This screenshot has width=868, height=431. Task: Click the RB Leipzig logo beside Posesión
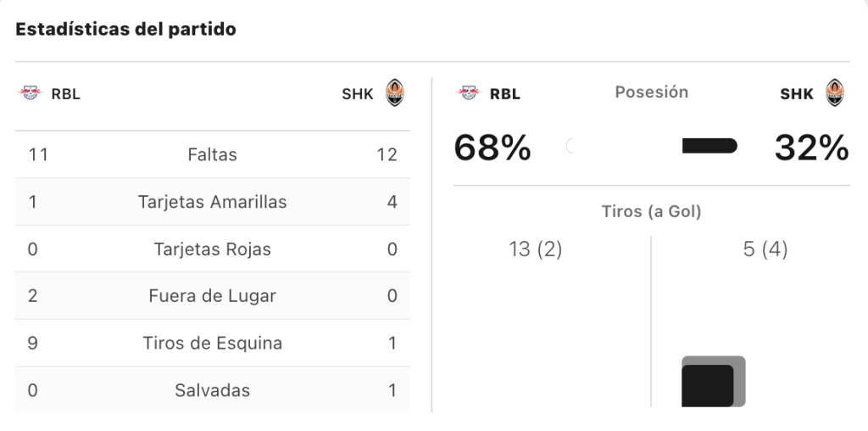pyautogui.click(x=469, y=92)
